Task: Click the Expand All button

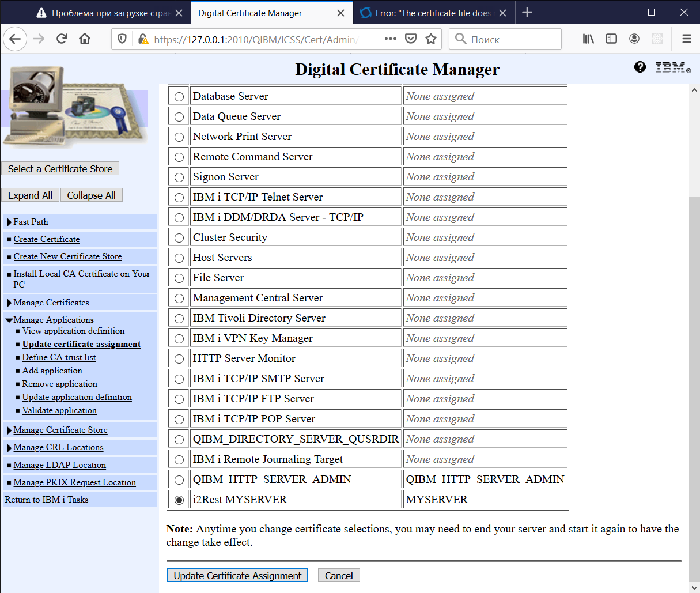Action: click(x=30, y=195)
